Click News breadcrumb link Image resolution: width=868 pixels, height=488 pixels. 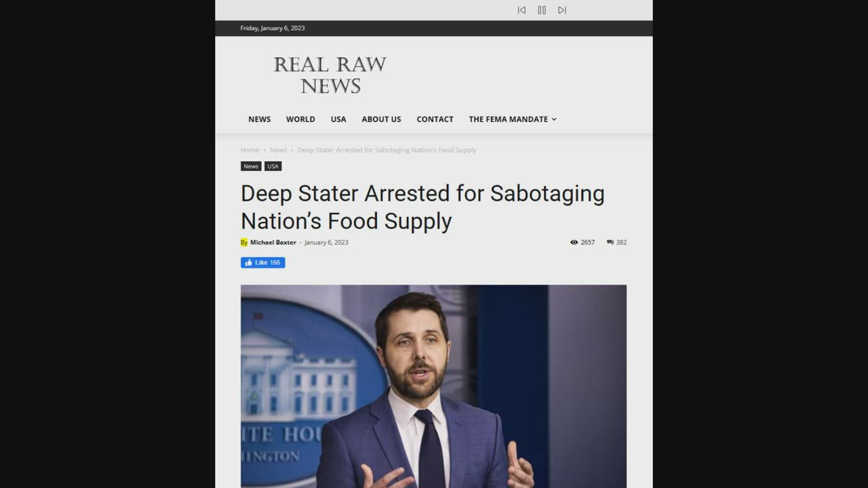(278, 150)
